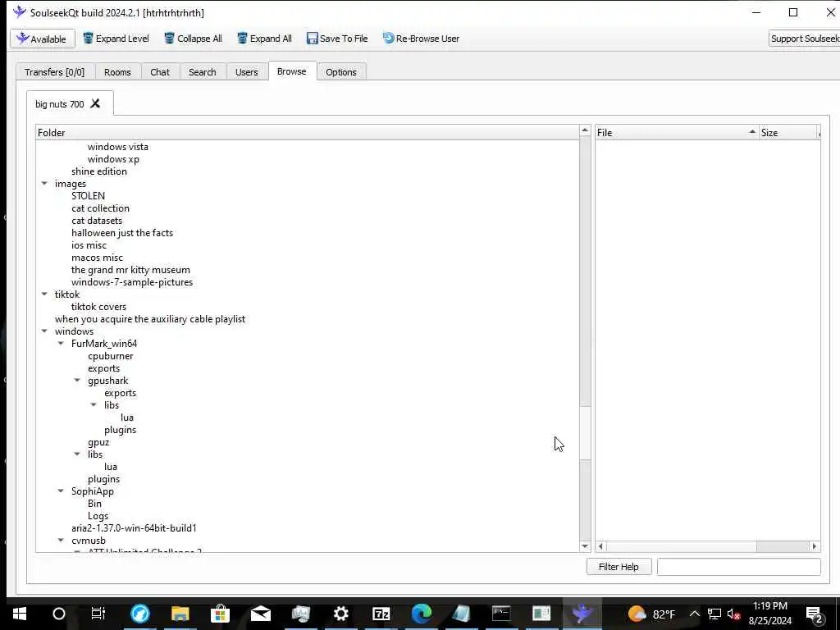This screenshot has width=840, height=630.
Task: Open Settings gear on taskbar
Action: click(x=340, y=614)
